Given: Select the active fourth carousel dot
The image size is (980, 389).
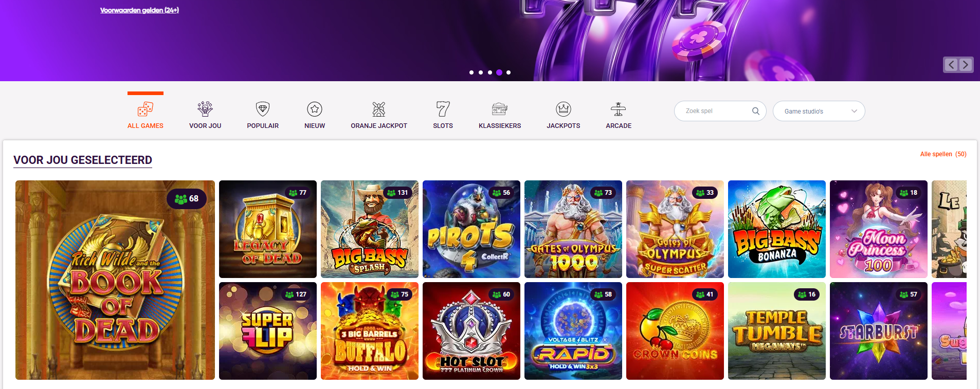Looking at the screenshot, I should pos(499,72).
